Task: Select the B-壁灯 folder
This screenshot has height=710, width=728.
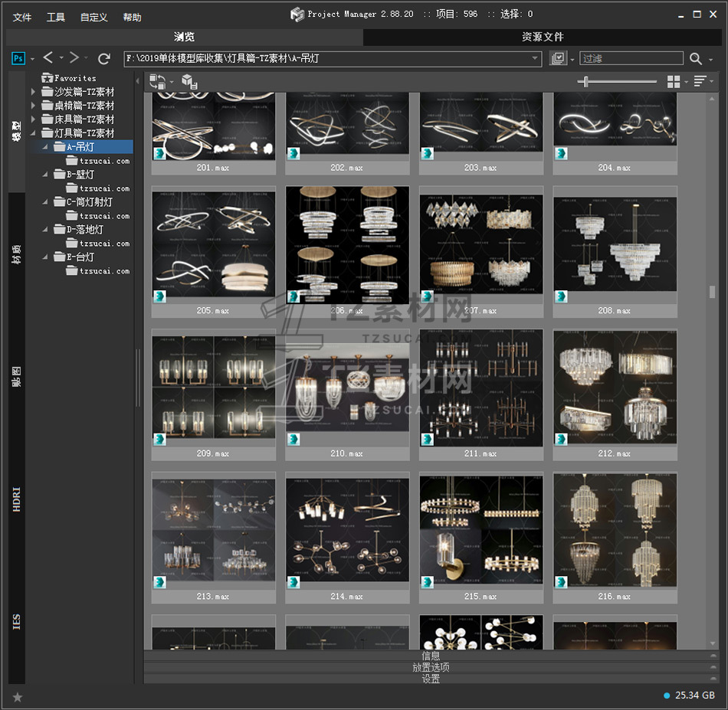Action: tap(80, 175)
